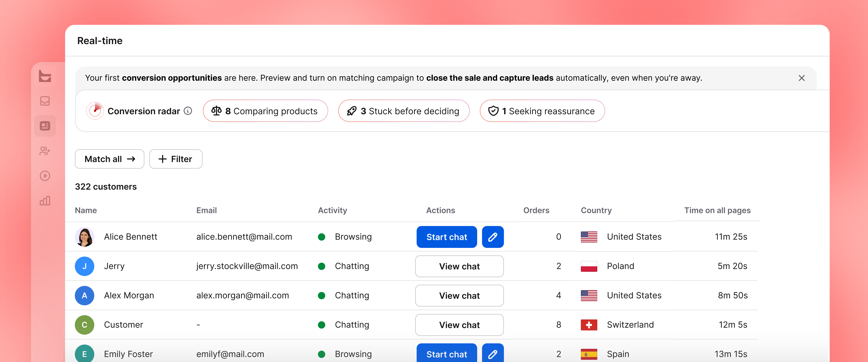Start chat with Emily Foster
The image size is (868, 362).
446,353
